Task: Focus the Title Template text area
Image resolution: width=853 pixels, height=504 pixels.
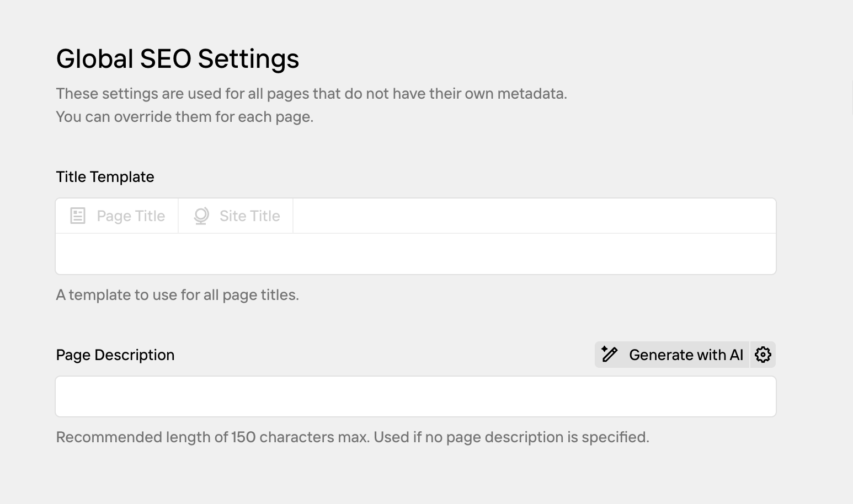Action: point(415,254)
